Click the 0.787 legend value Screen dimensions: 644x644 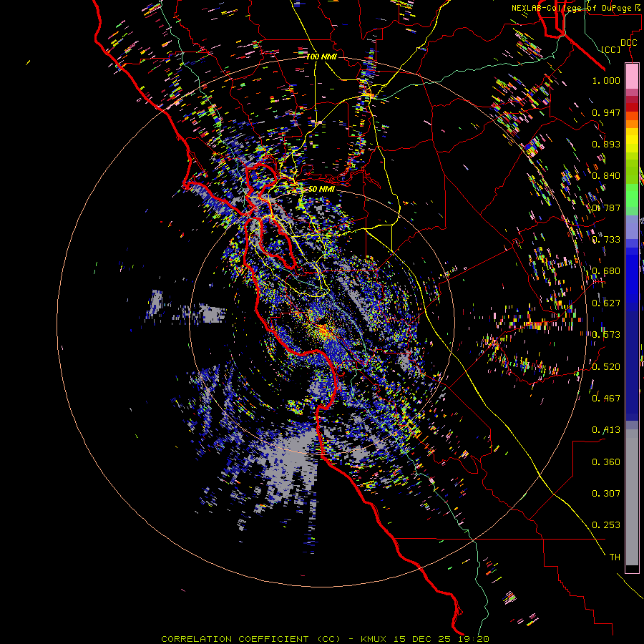tap(606, 208)
